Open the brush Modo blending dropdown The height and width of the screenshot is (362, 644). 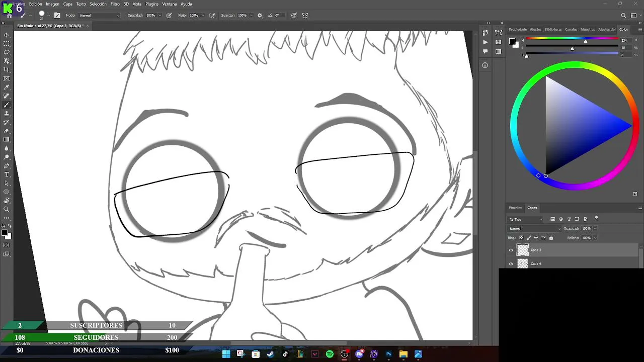tap(99, 16)
